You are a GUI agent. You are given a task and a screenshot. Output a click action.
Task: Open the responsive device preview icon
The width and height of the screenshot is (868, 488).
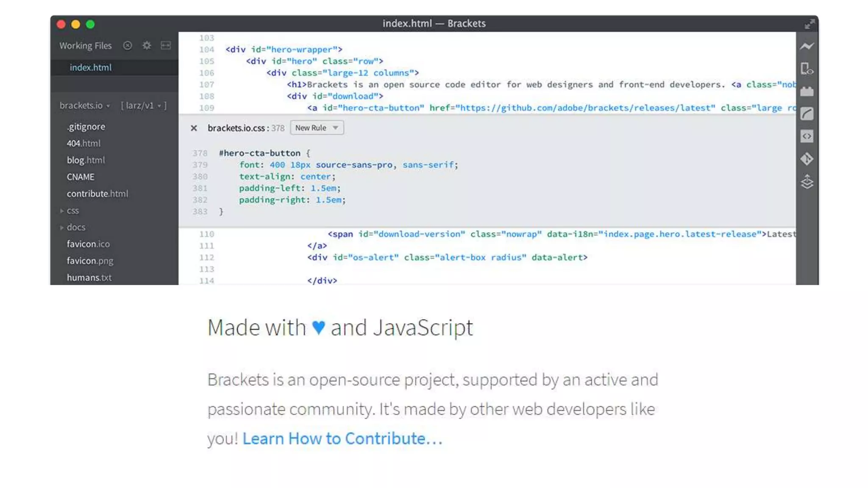pos(807,69)
